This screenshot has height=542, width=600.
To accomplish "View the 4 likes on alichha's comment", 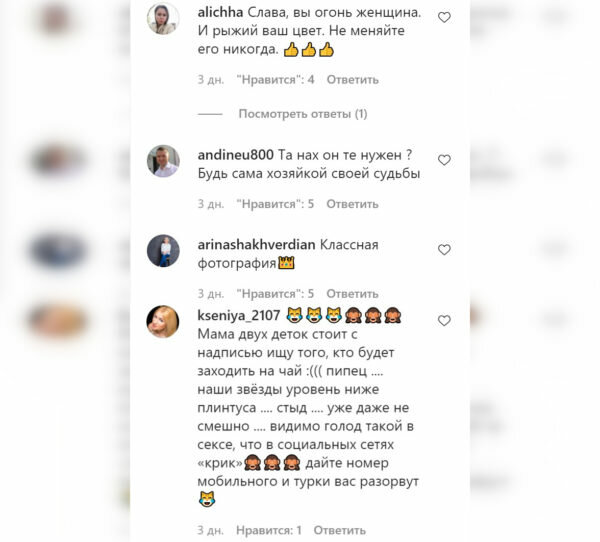I will [x=276, y=80].
